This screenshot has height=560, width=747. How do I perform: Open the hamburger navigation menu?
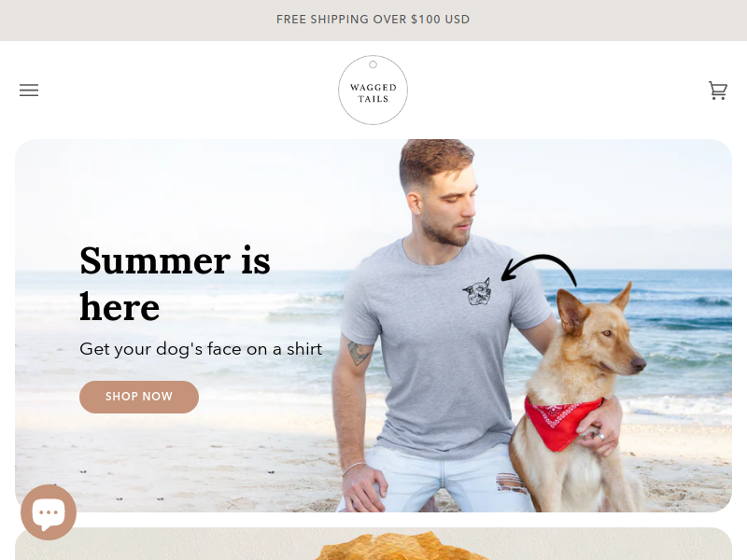click(x=29, y=90)
